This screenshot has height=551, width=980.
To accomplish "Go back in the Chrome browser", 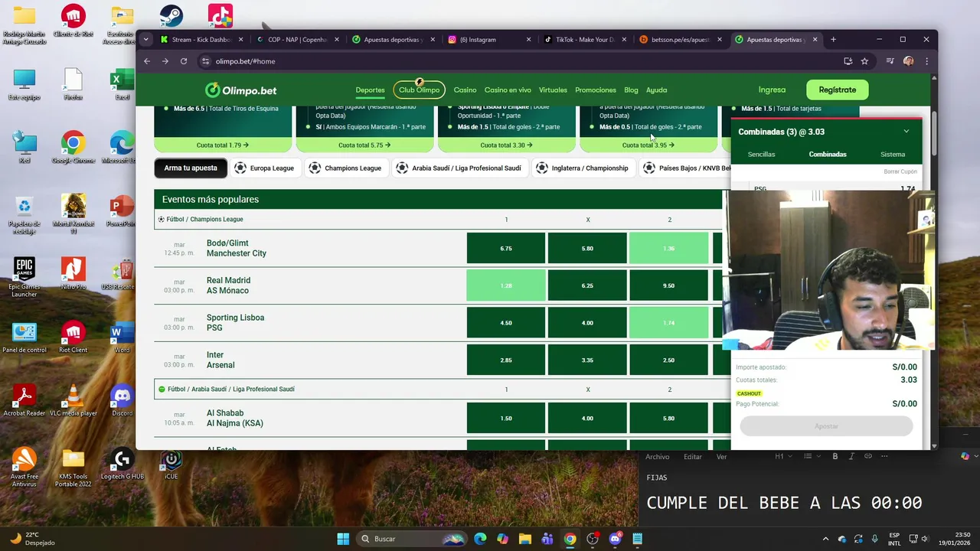I will coord(147,61).
